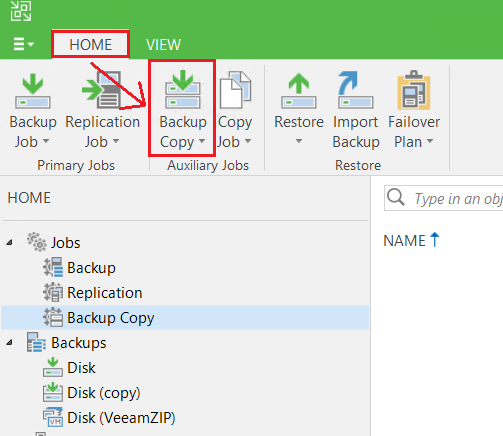The image size is (503, 436).
Task: Click the Backups tree node icon
Action: click(36, 342)
